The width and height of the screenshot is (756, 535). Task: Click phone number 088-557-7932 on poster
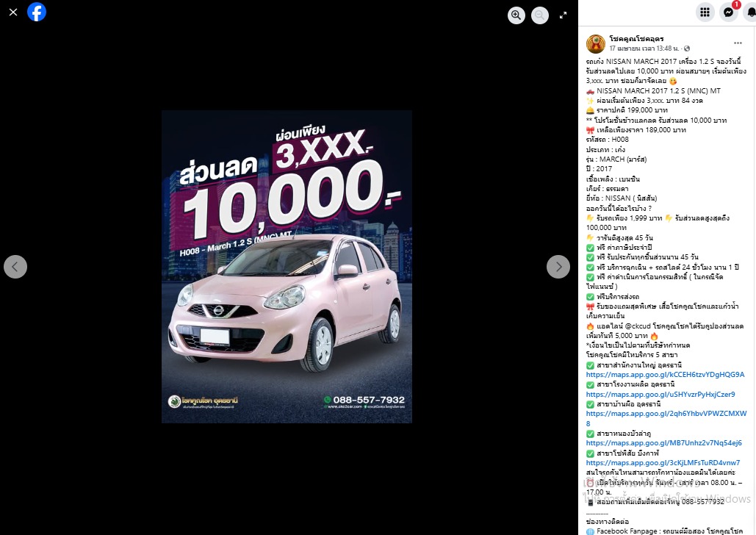[x=368, y=400]
